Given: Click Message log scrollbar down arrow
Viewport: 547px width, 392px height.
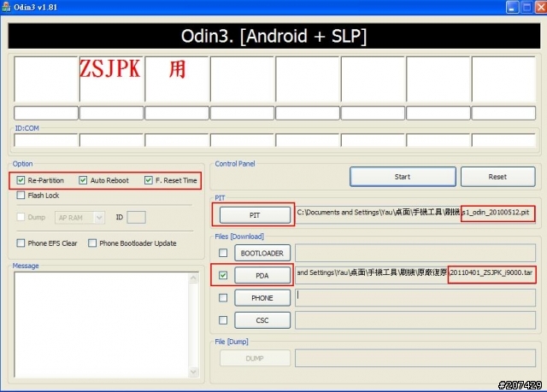Looking at the screenshot, I should pos(193,372).
